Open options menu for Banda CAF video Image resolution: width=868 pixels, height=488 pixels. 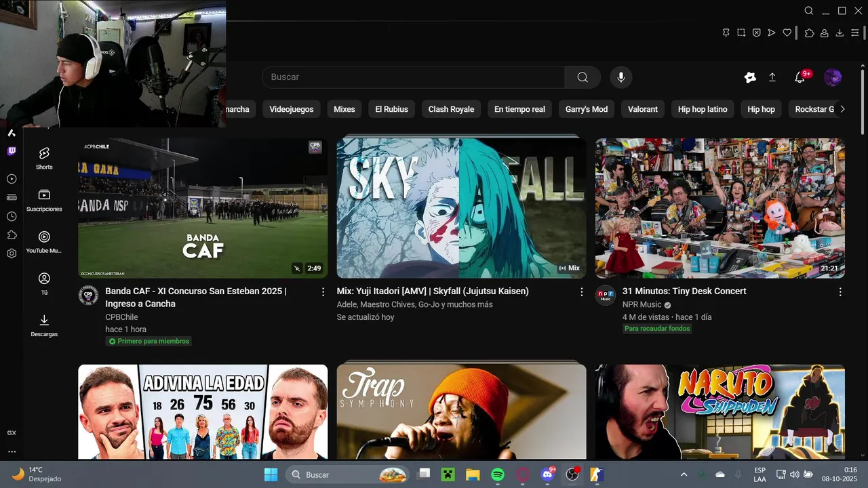point(323,292)
